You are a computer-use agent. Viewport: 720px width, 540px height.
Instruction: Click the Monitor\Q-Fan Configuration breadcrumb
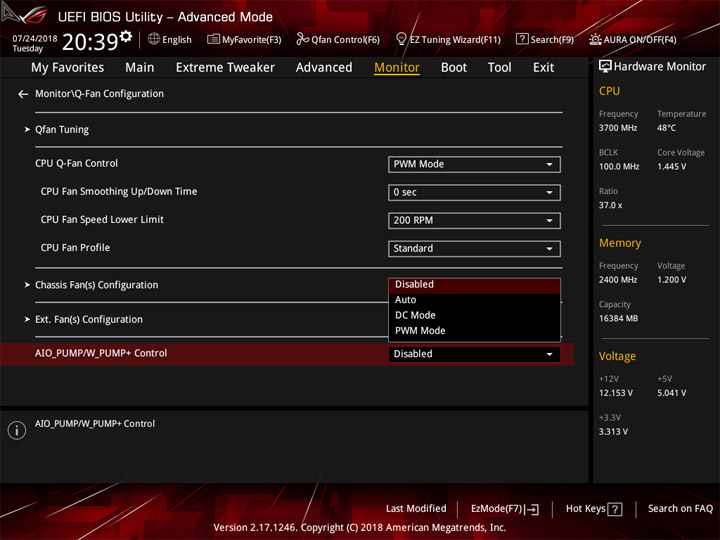point(99,94)
